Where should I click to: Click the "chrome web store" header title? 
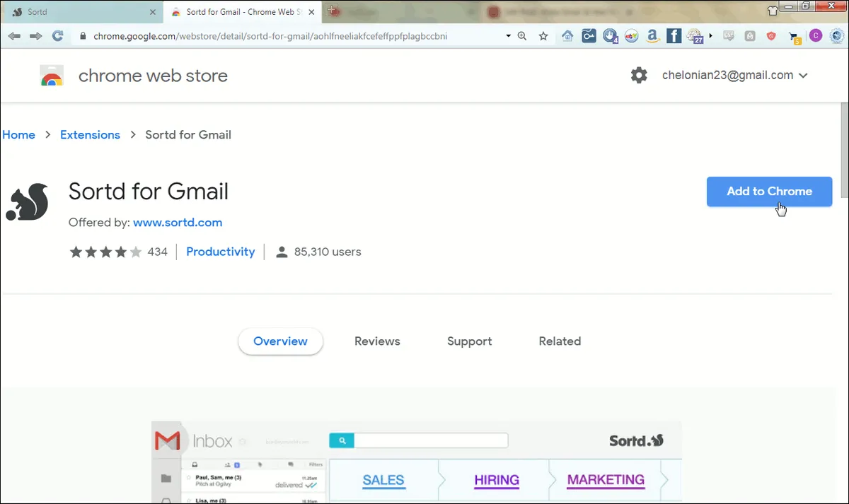[x=153, y=76]
